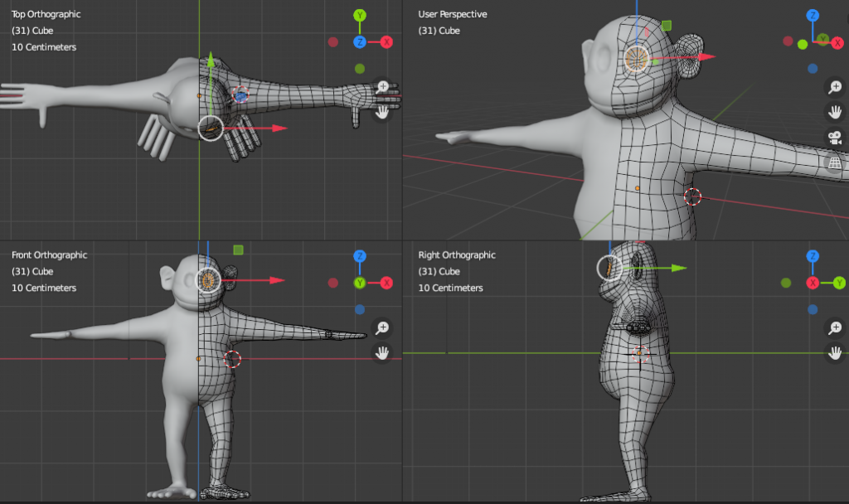Select negative X dot in User Perspective gizmo
The width and height of the screenshot is (849, 504).
(x=788, y=41)
